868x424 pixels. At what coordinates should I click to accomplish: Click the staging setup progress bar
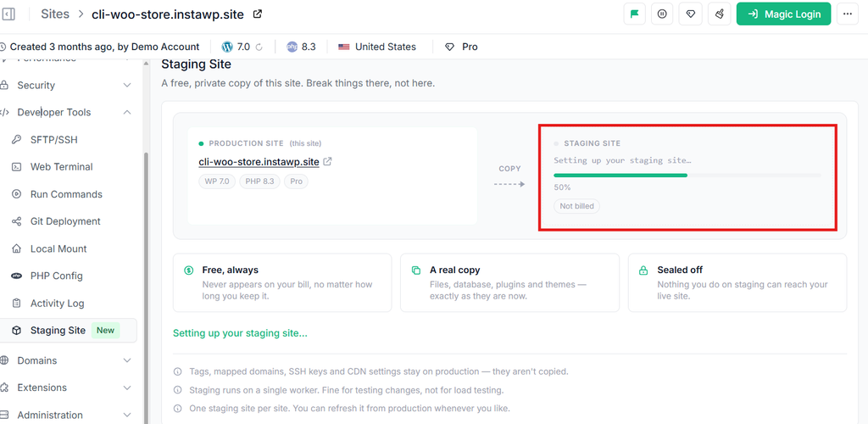coord(687,175)
